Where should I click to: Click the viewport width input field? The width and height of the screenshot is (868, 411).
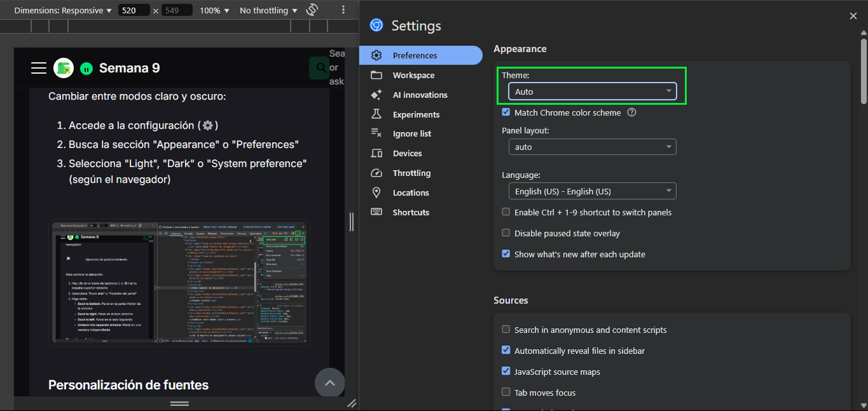pyautogui.click(x=134, y=10)
